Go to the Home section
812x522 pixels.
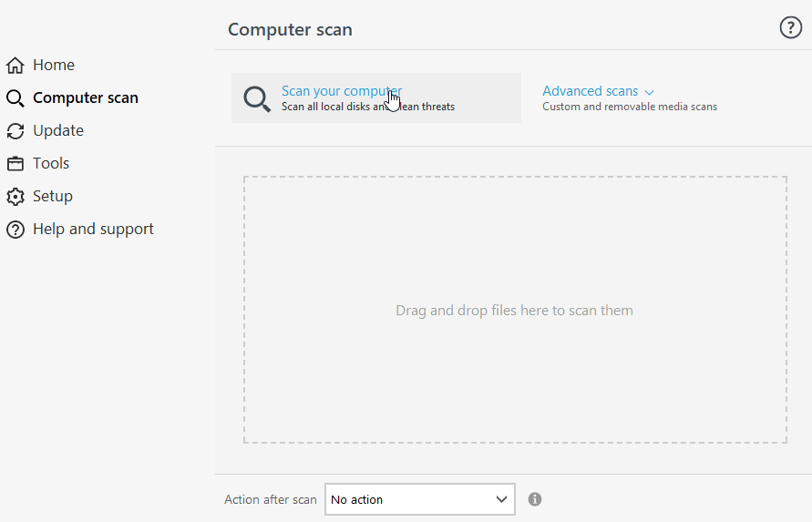tap(54, 66)
